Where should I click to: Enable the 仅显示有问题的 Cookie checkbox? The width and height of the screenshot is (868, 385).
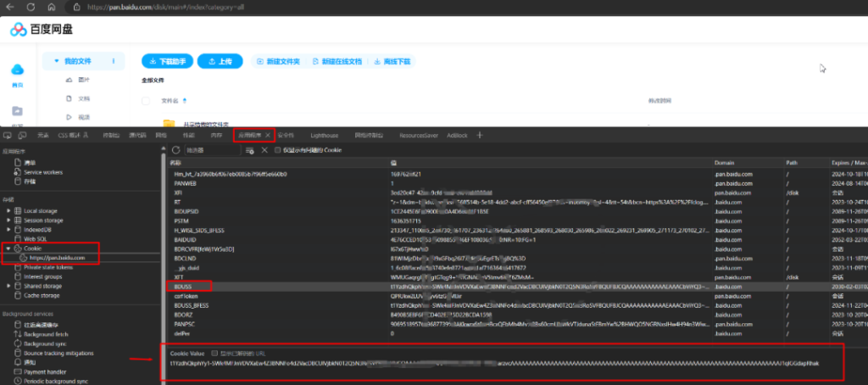[278, 150]
